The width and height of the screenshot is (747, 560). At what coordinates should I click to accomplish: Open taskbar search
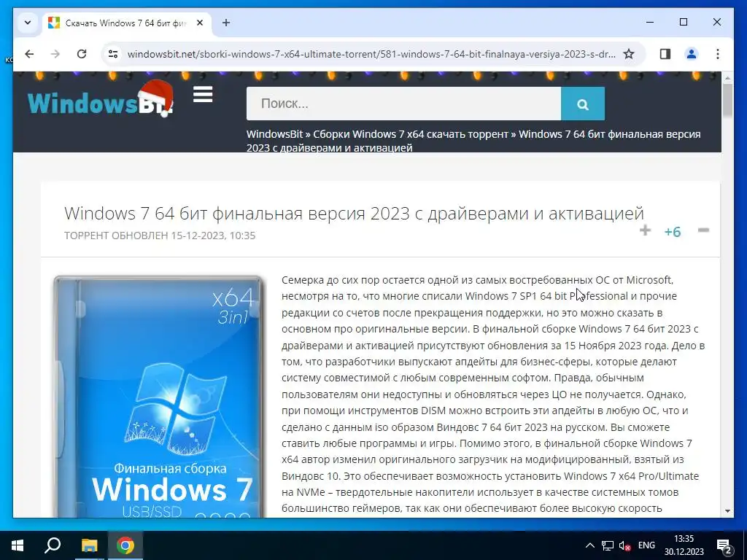tap(53, 545)
